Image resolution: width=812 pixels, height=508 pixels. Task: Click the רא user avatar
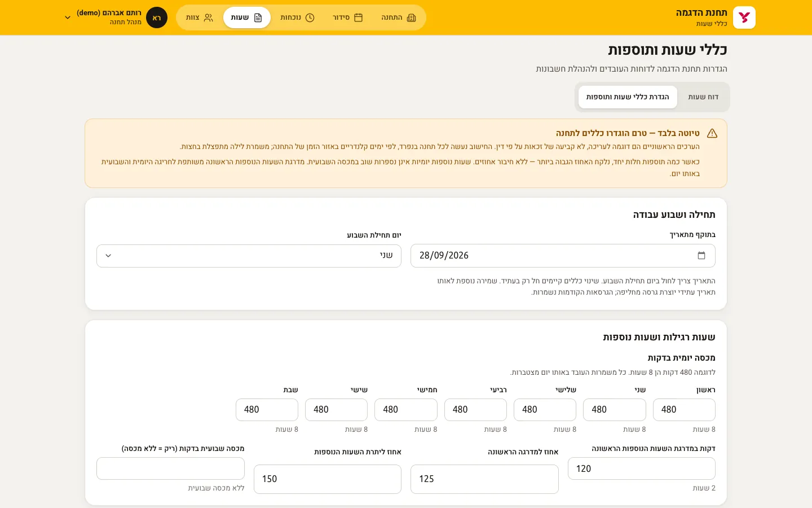pos(157,17)
